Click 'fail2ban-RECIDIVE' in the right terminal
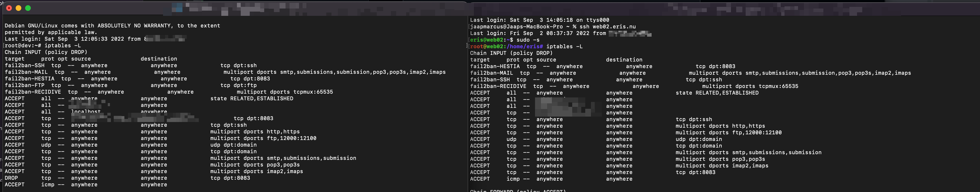Viewport: 980px width, 192px height. tap(498, 86)
